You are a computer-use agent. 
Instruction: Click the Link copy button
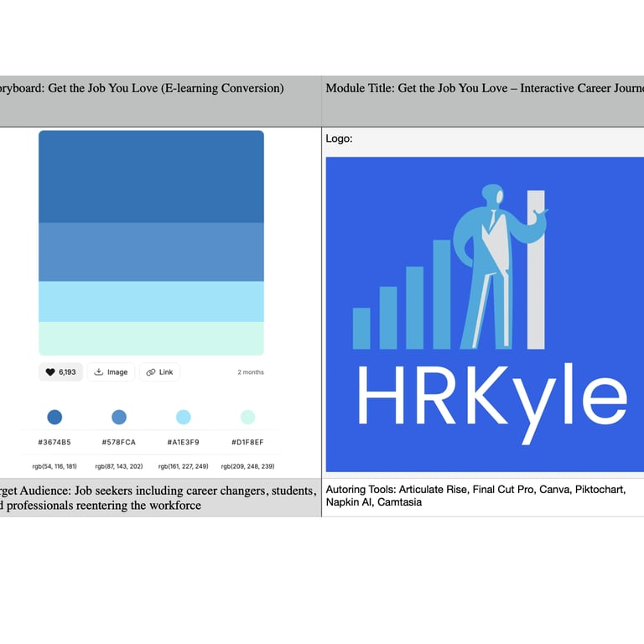[x=160, y=372]
